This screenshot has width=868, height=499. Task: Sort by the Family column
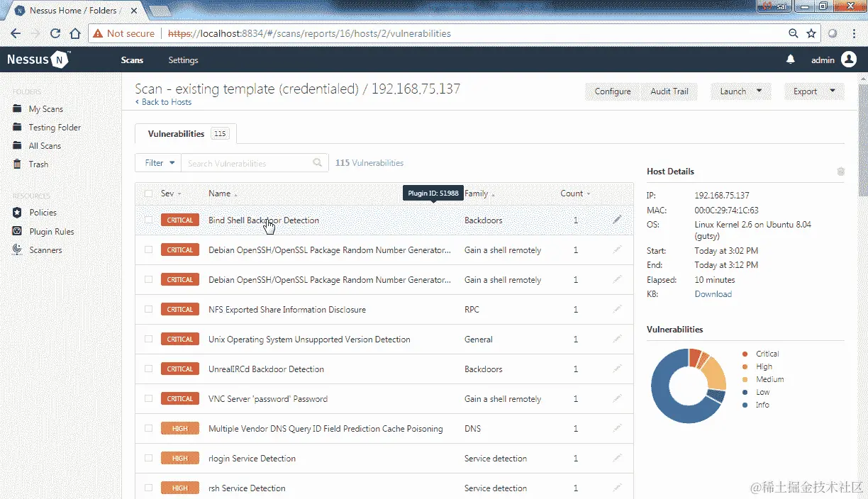click(479, 194)
